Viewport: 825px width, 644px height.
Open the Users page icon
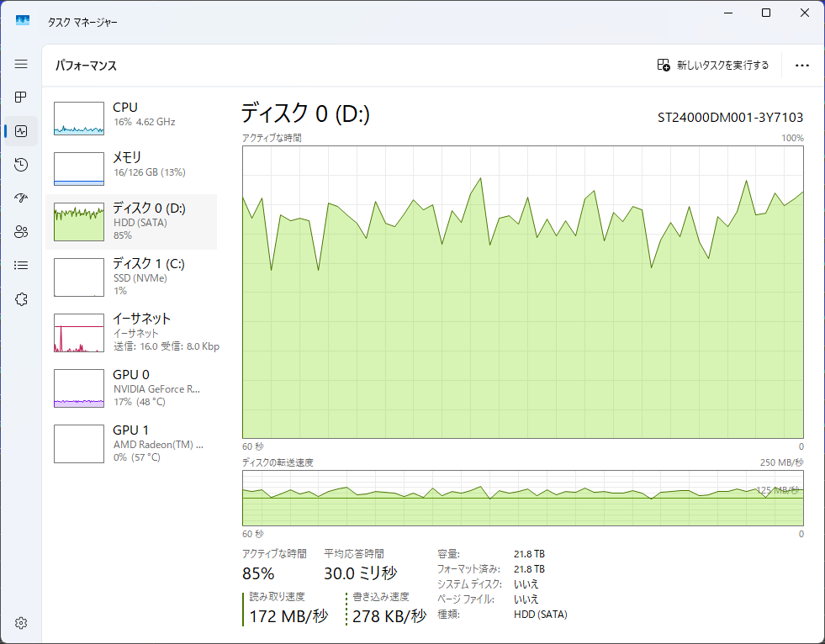click(21, 231)
